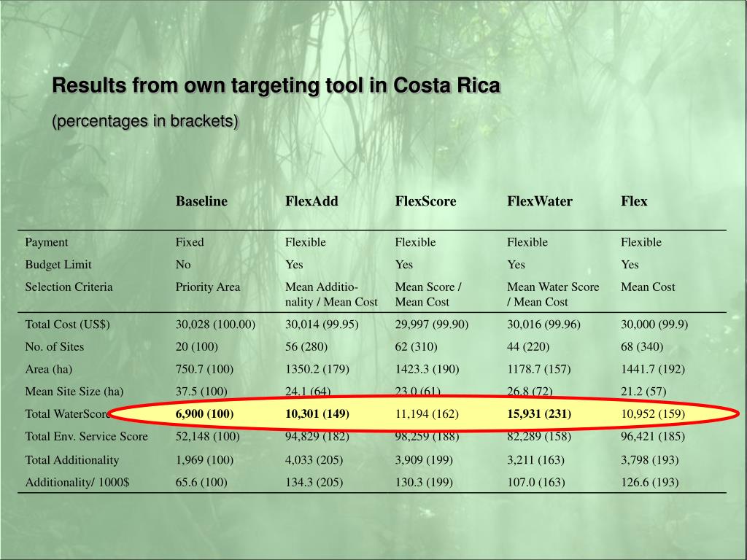The image size is (747, 560).
Task: Click the 10,301 (149) water score
Action: (317, 414)
